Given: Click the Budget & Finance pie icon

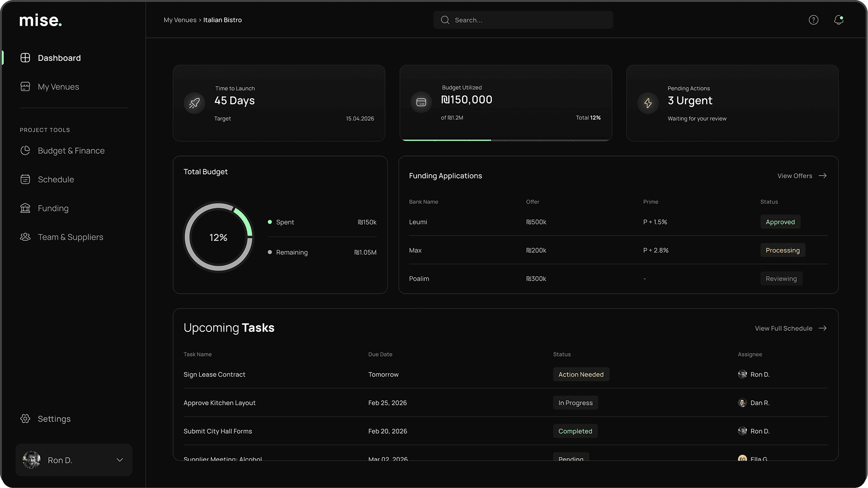Looking at the screenshot, I should coord(25,151).
